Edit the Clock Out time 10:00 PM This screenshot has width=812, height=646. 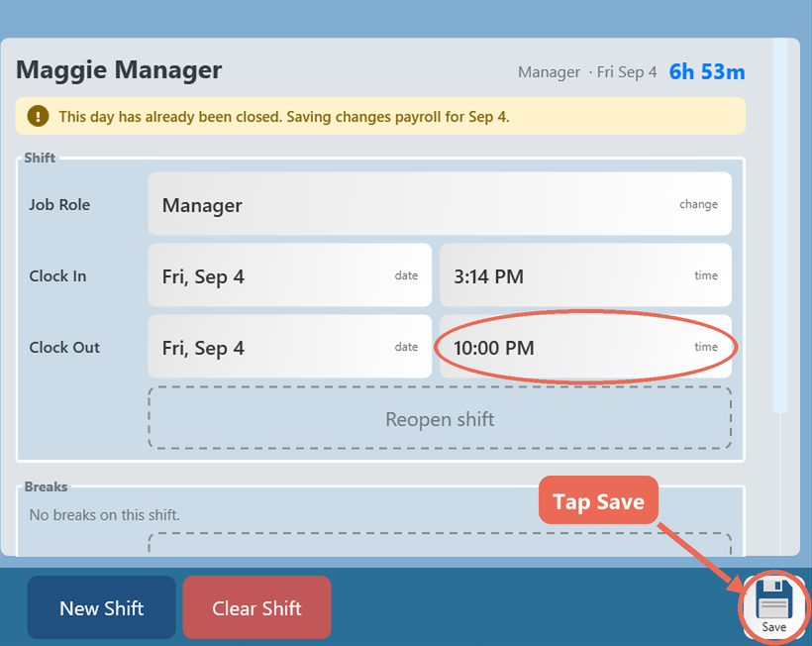585,347
